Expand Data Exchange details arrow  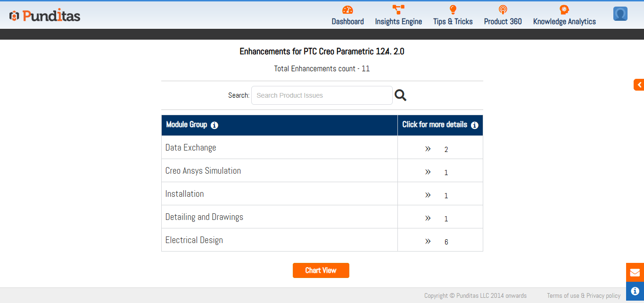point(428,149)
